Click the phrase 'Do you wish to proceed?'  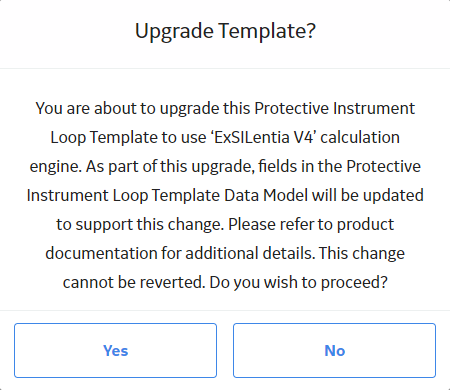[299, 283]
